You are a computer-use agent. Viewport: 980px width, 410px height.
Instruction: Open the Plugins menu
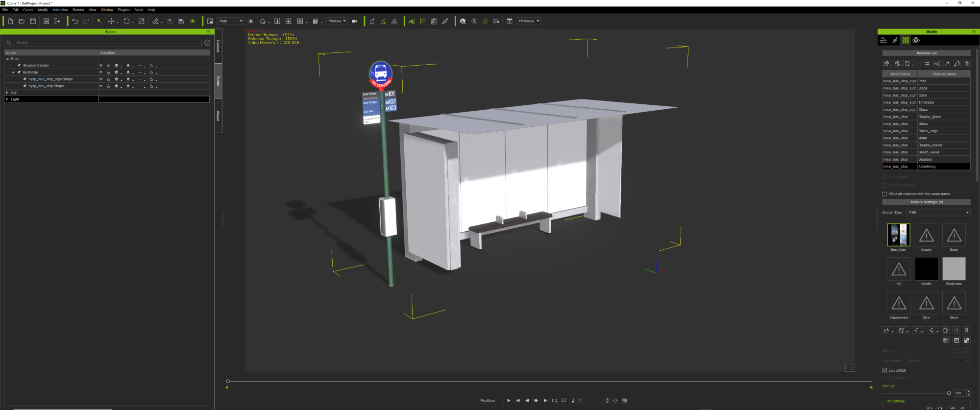coord(123,10)
